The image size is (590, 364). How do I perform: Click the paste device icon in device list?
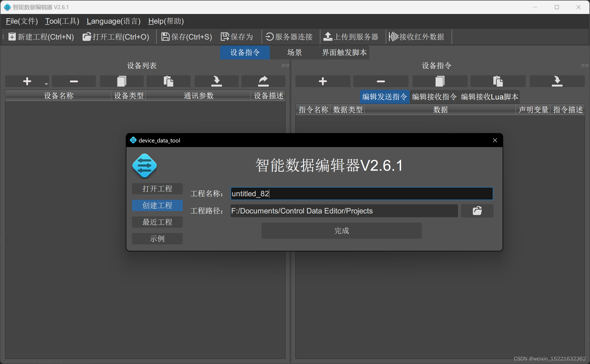pyautogui.click(x=168, y=81)
